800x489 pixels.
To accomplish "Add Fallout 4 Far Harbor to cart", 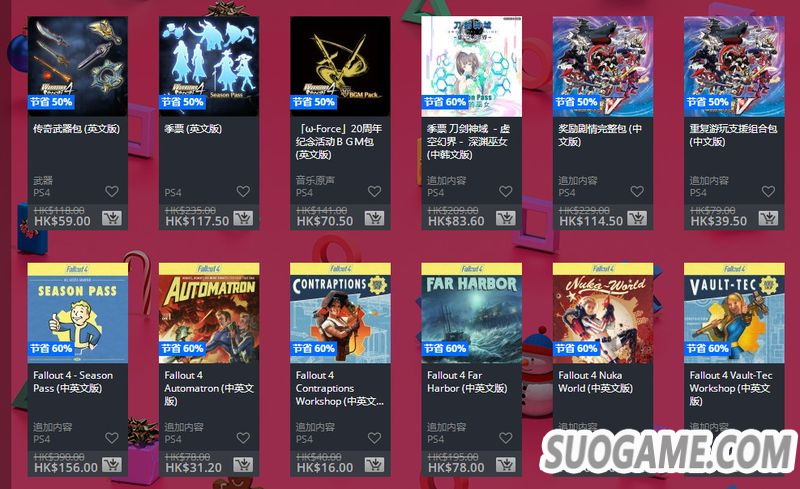I will point(506,465).
